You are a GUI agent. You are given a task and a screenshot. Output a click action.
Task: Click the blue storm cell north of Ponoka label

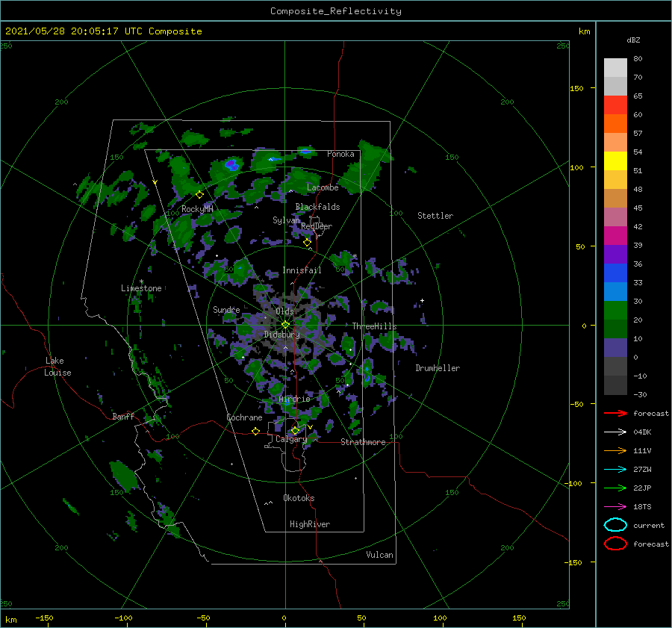[x=305, y=150]
